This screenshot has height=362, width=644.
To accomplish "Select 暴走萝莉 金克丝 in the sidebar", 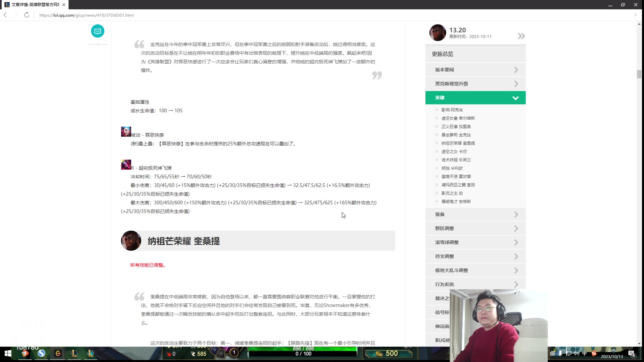I will coord(457,135).
